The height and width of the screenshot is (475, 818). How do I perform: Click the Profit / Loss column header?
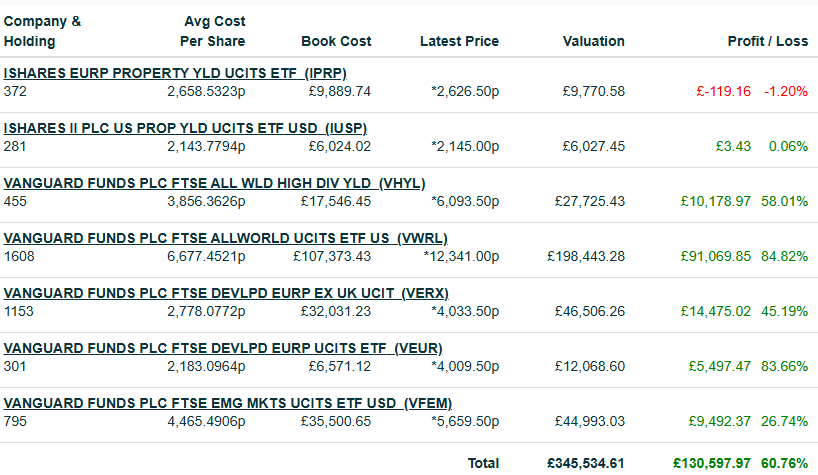pos(767,41)
